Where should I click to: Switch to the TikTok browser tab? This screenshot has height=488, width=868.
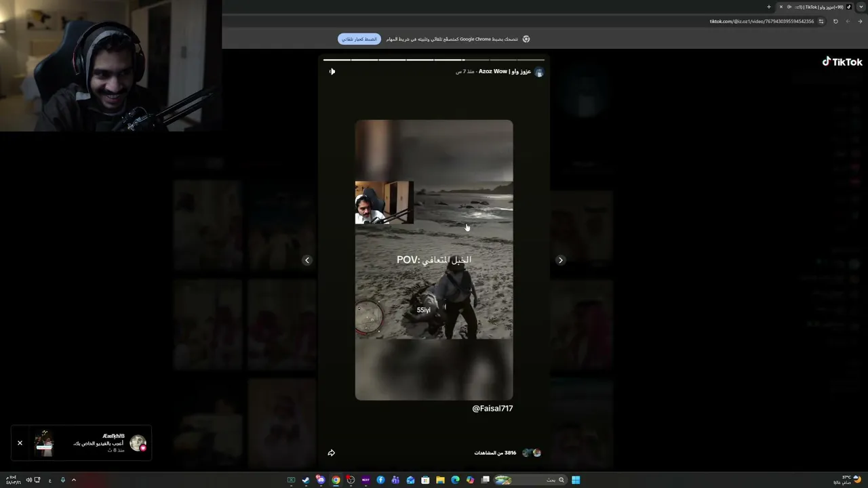[814, 7]
